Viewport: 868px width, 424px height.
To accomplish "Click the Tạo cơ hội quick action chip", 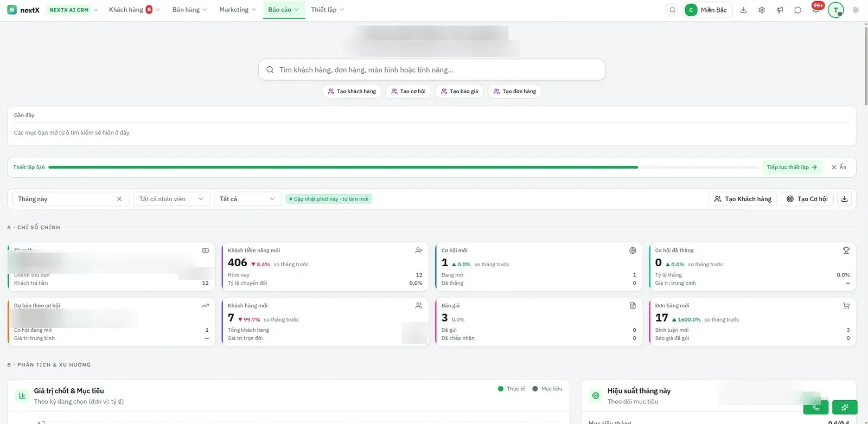I will pos(409,92).
